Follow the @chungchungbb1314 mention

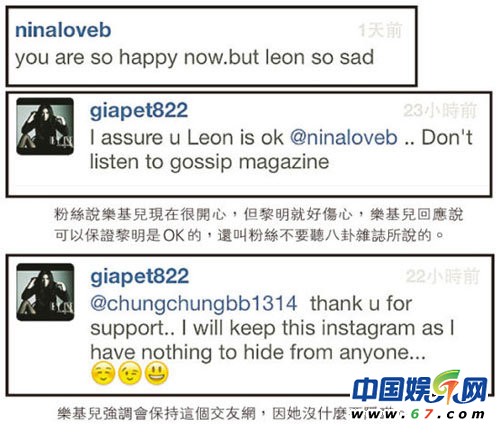coord(194,304)
